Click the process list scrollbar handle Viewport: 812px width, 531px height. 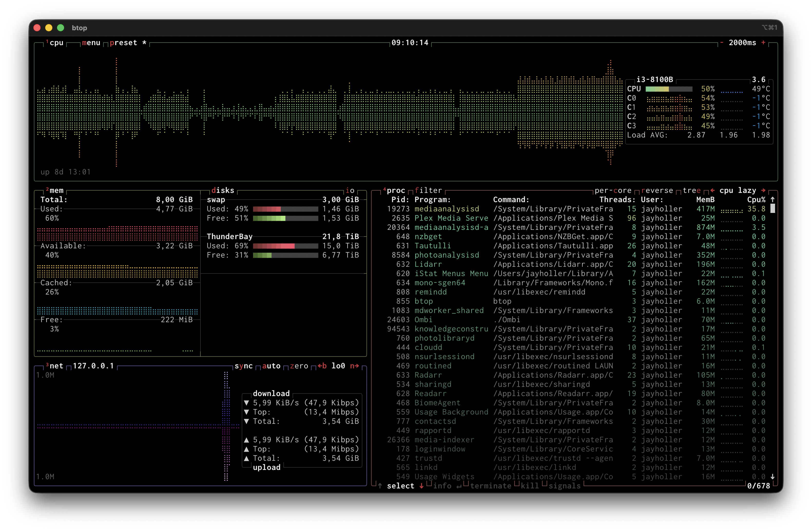point(772,208)
